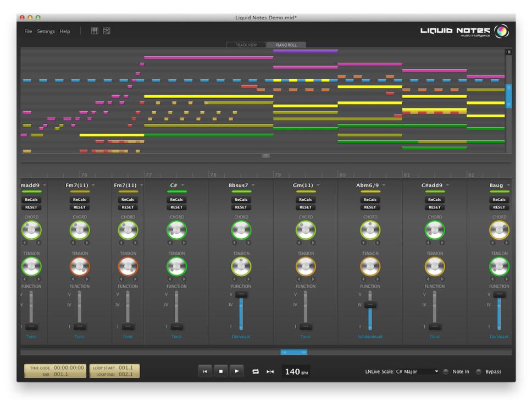The height and width of the screenshot is (400, 532).
Task: Expand the Gm(11) chord dropdown arrow
Action: click(x=319, y=185)
